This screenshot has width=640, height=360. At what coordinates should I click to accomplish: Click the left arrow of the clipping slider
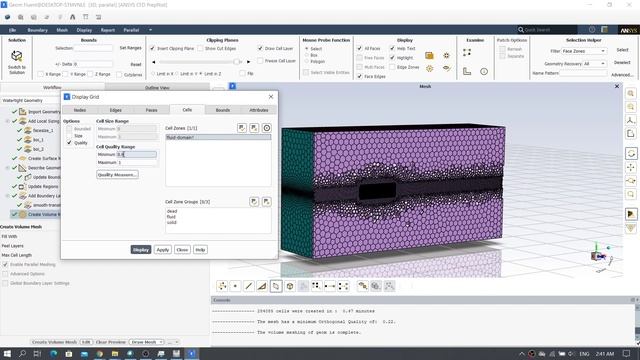point(153,62)
